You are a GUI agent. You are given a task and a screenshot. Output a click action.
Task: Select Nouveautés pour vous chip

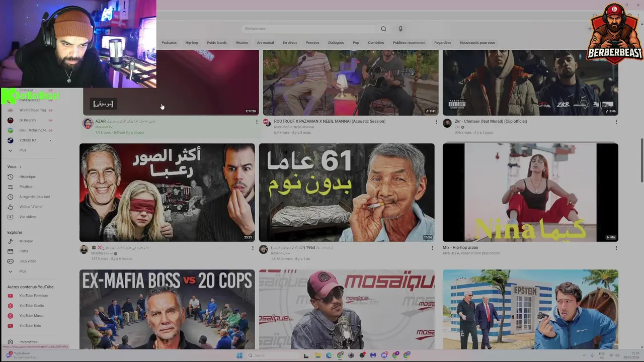tap(477, 43)
